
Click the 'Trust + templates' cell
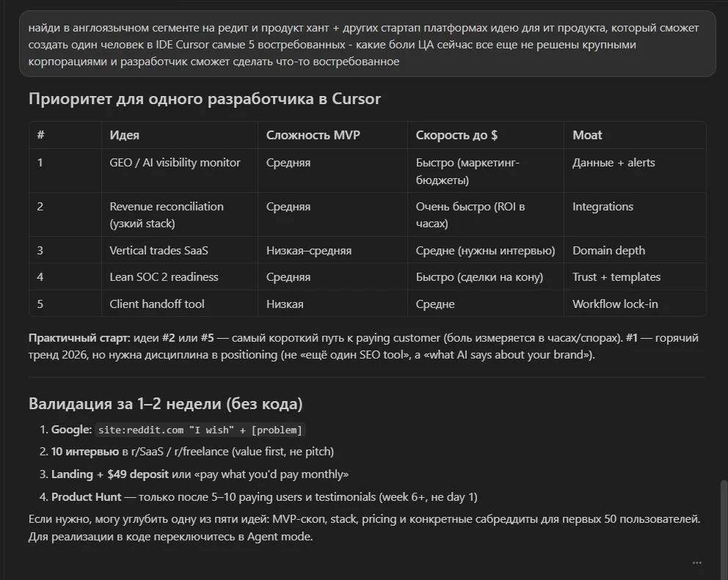pyautogui.click(x=635, y=277)
